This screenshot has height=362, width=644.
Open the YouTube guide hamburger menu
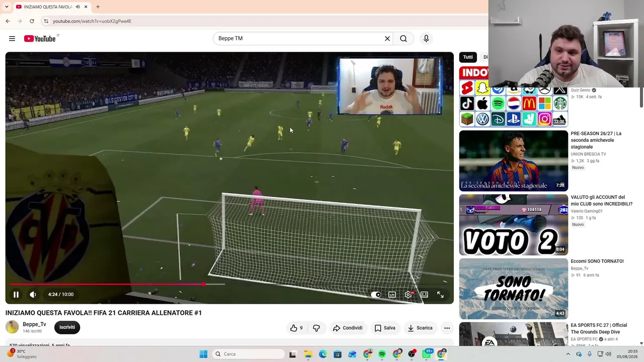click(x=12, y=39)
